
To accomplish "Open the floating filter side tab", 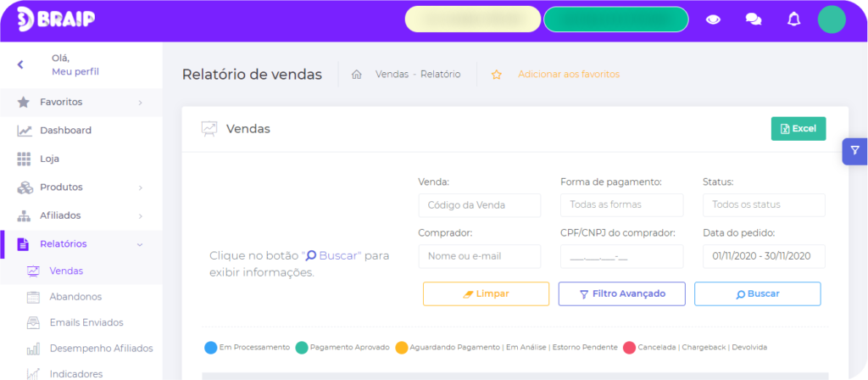I will point(854,151).
